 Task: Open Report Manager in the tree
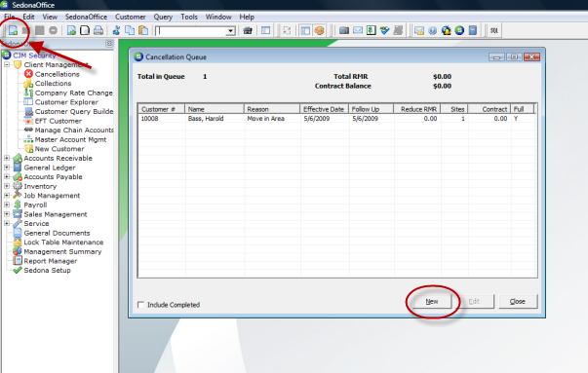51,261
